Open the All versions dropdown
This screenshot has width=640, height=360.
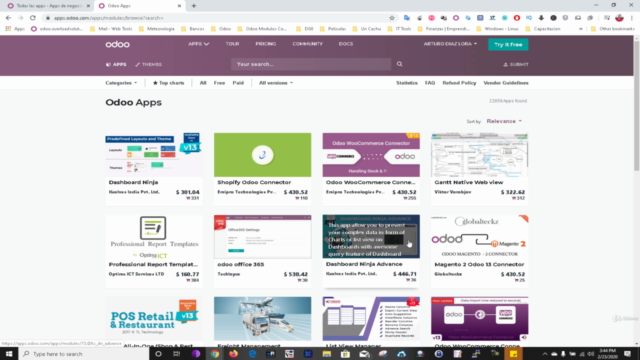tap(276, 83)
